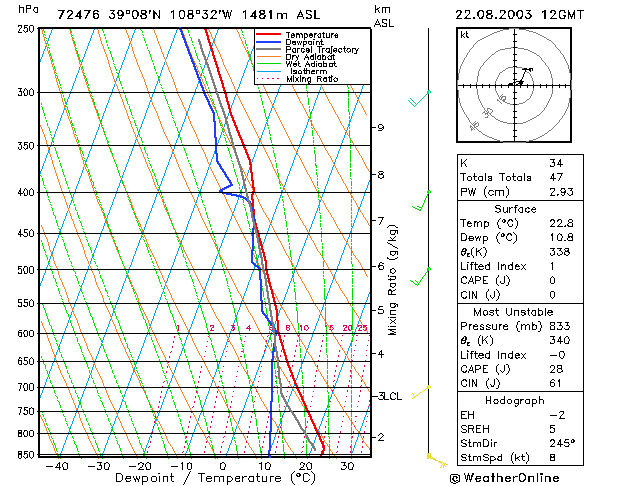Select the Mixing Ratio legend entry

312,79
